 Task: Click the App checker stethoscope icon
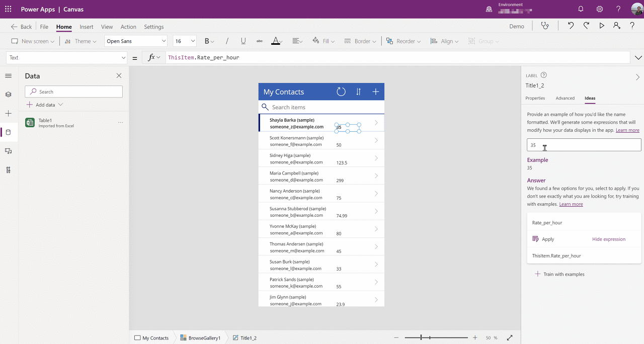[x=545, y=26]
